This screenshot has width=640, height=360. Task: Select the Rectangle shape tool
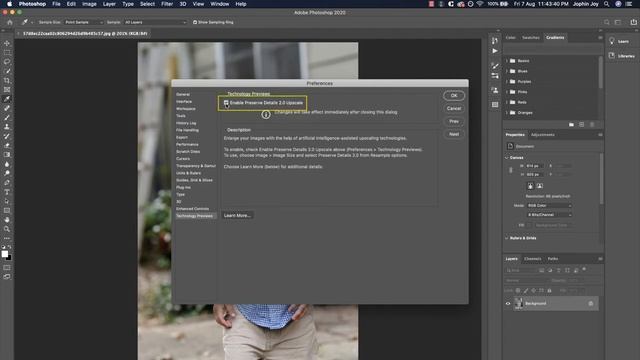coord(7,211)
